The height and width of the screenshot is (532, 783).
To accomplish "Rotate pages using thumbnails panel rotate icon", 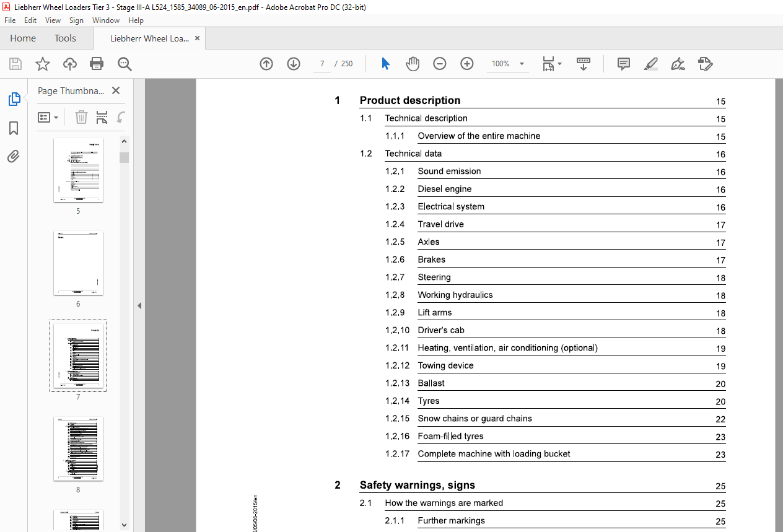I will point(121,117).
